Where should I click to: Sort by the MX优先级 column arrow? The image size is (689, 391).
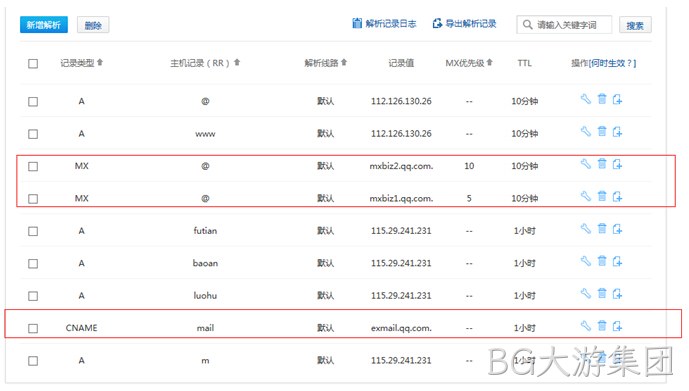(490, 62)
